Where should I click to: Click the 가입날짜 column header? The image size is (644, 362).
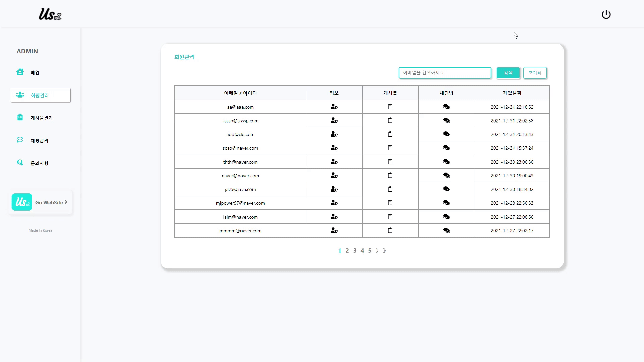tap(512, 93)
